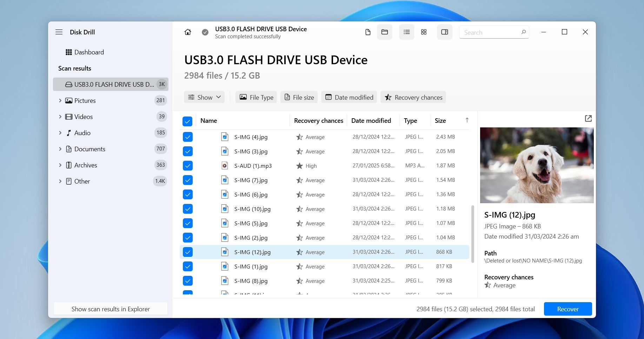
Task: Open the Show filter dropdown
Action: tap(204, 97)
